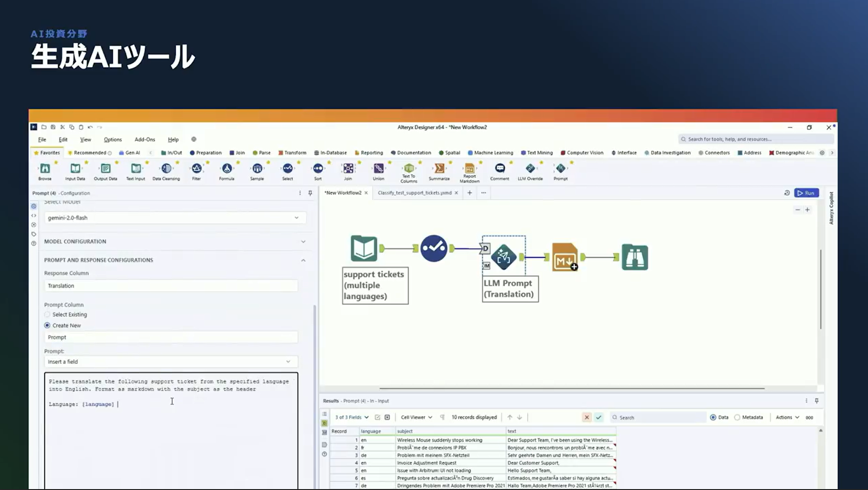
Task: Open the Actions dropdown in Results
Action: [x=787, y=417]
